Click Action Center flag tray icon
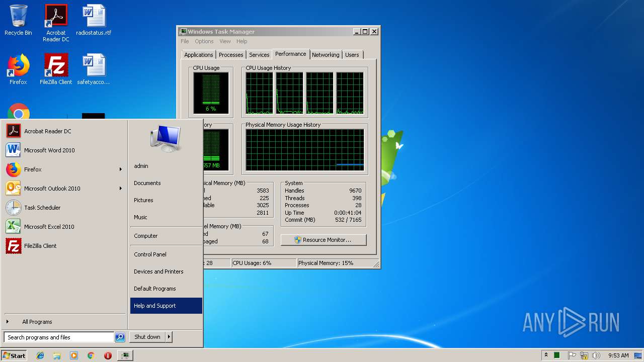Viewport: 644px width, 362px height. point(572,355)
